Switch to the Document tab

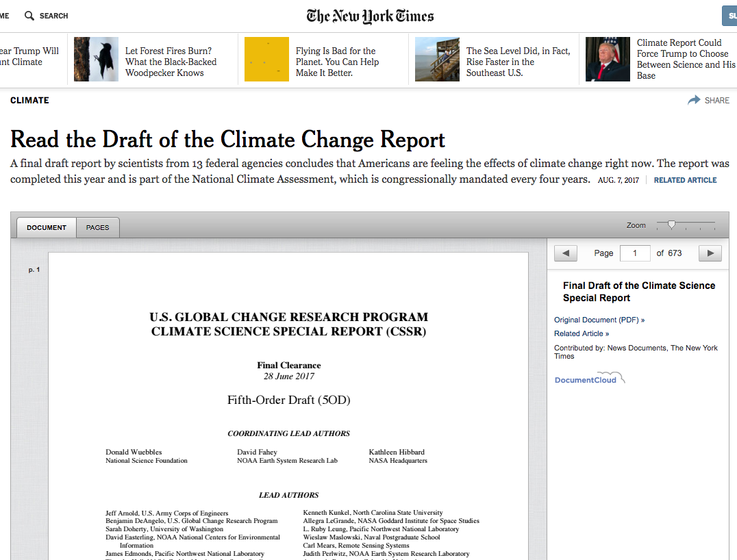pyautogui.click(x=47, y=227)
